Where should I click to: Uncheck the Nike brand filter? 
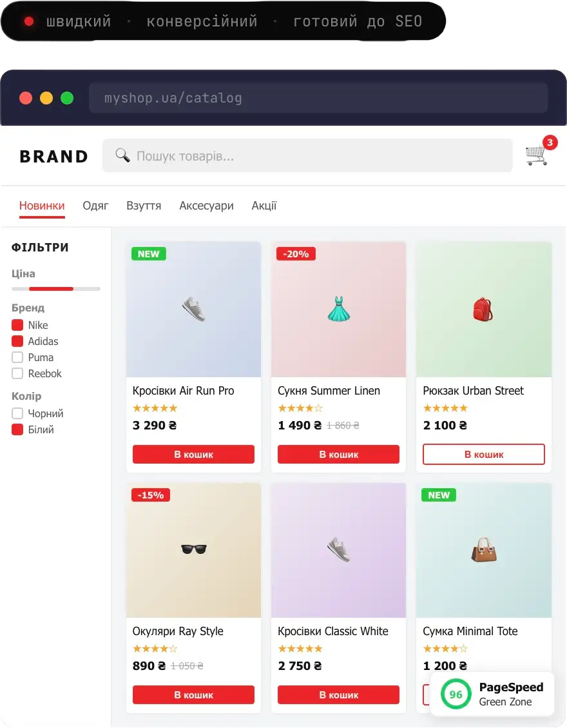click(x=17, y=325)
